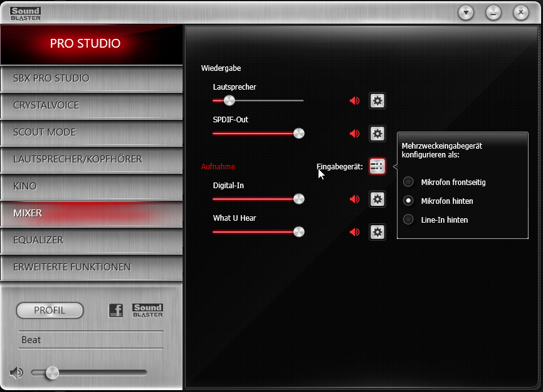Close the Sound Blaster window

tap(521, 13)
